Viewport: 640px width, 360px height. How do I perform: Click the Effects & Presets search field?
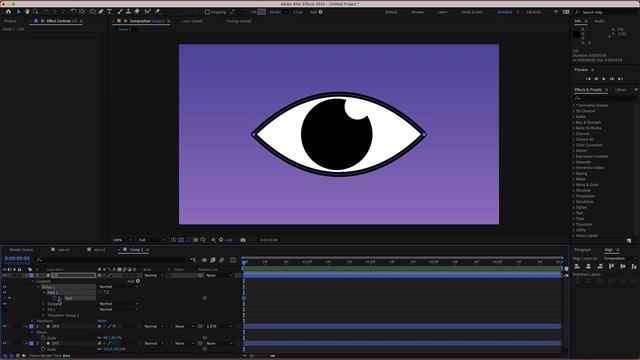point(605,98)
